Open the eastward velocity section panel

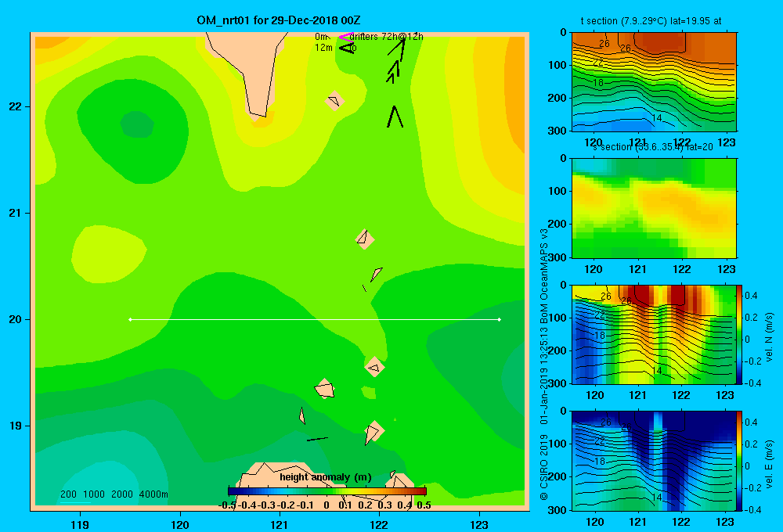point(654,460)
